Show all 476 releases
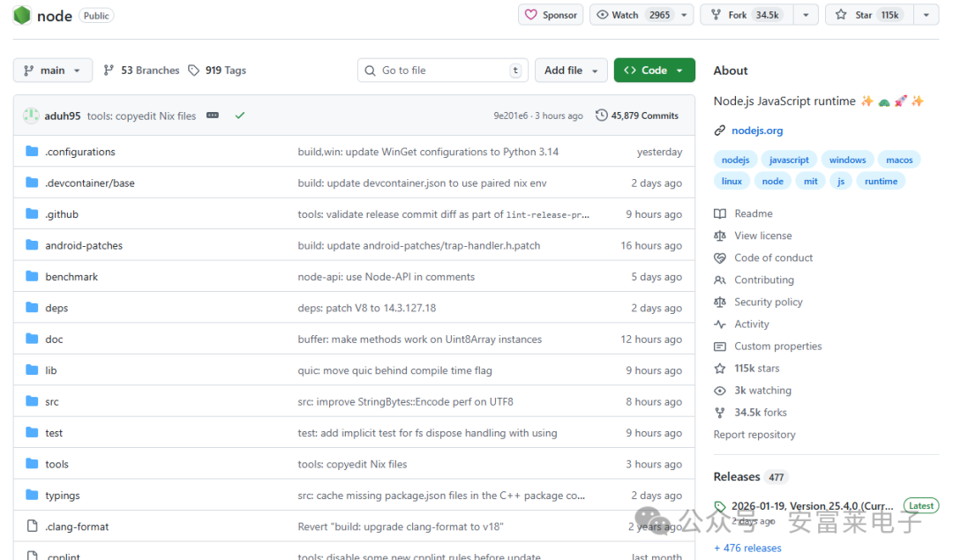The width and height of the screenshot is (953, 560). (747, 548)
